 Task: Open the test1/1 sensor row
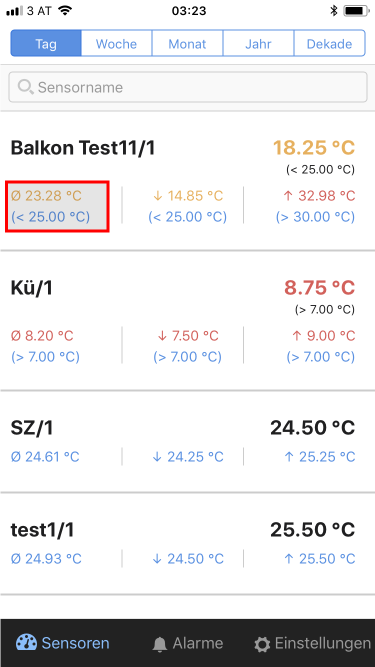click(x=188, y=544)
